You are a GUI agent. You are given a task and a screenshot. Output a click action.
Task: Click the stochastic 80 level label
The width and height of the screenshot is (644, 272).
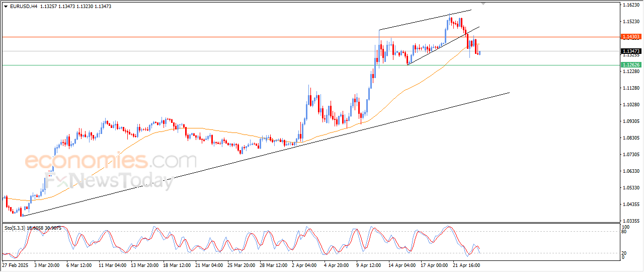click(x=625, y=232)
